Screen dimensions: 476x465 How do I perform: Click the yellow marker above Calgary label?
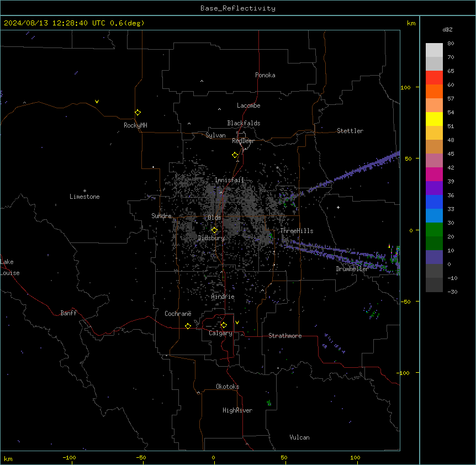(224, 325)
